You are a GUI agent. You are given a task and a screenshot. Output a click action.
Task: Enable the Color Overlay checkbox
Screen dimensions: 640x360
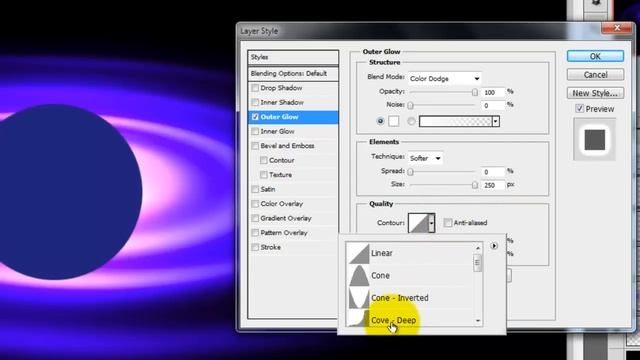pos(255,204)
